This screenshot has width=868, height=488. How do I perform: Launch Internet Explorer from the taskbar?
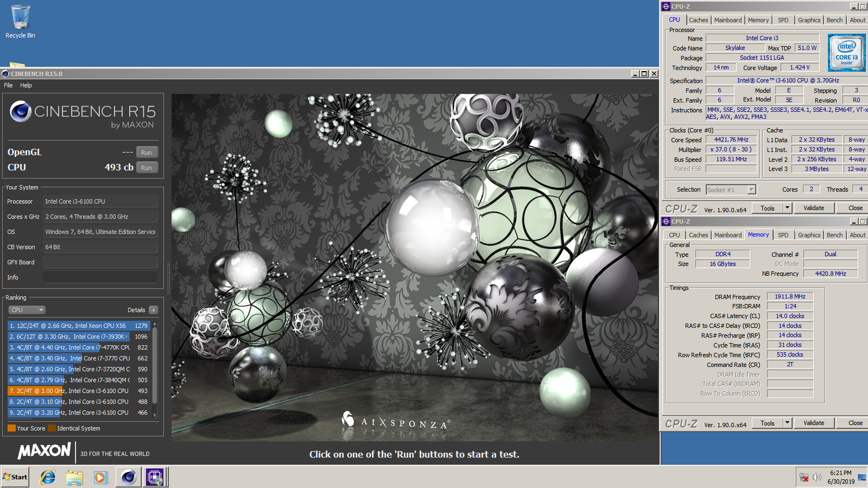click(48, 477)
